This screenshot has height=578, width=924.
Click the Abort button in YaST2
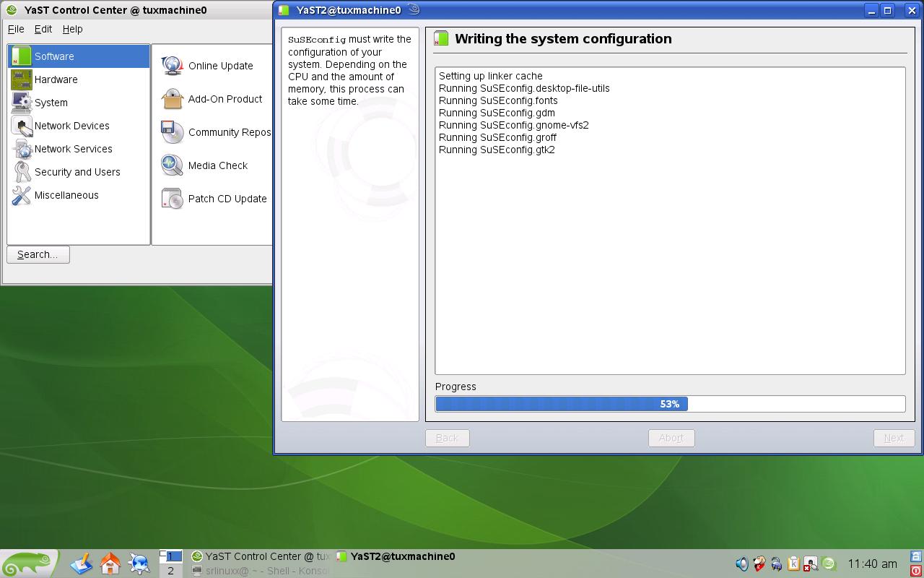[x=671, y=438]
